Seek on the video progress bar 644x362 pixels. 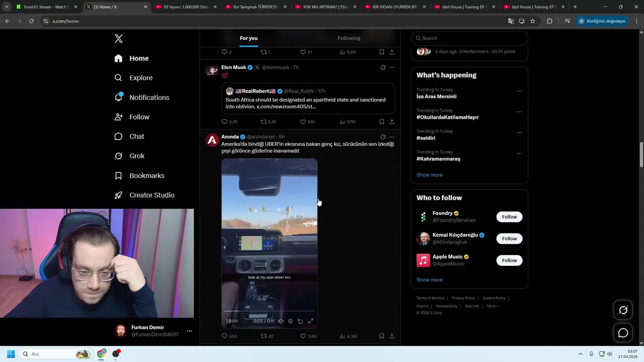pos(269,311)
